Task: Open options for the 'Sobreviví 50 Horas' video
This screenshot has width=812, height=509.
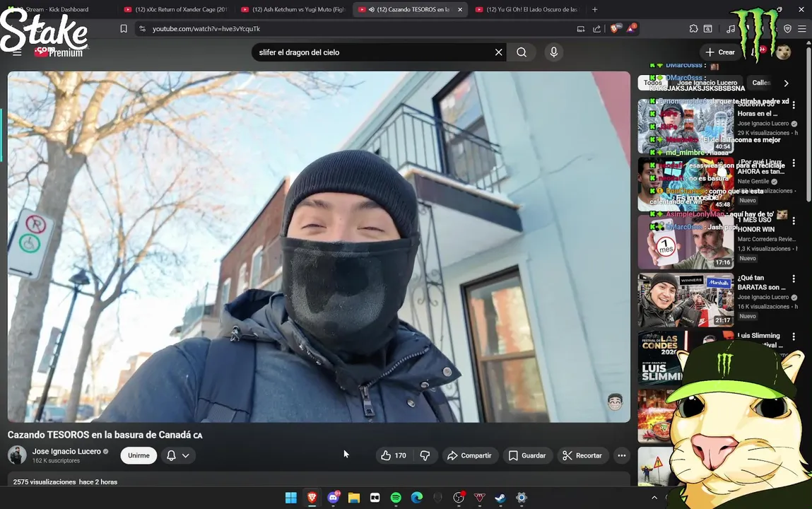Action: [794, 105]
